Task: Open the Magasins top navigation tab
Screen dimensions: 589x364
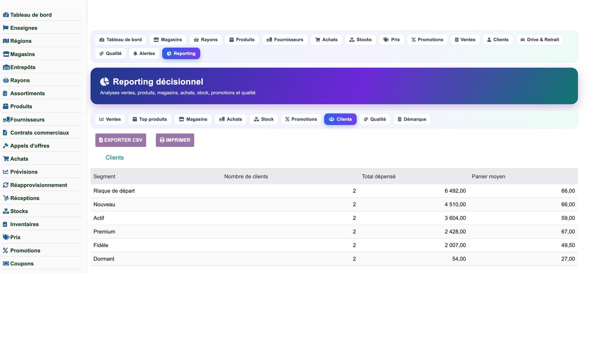Action: coord(168,40)
